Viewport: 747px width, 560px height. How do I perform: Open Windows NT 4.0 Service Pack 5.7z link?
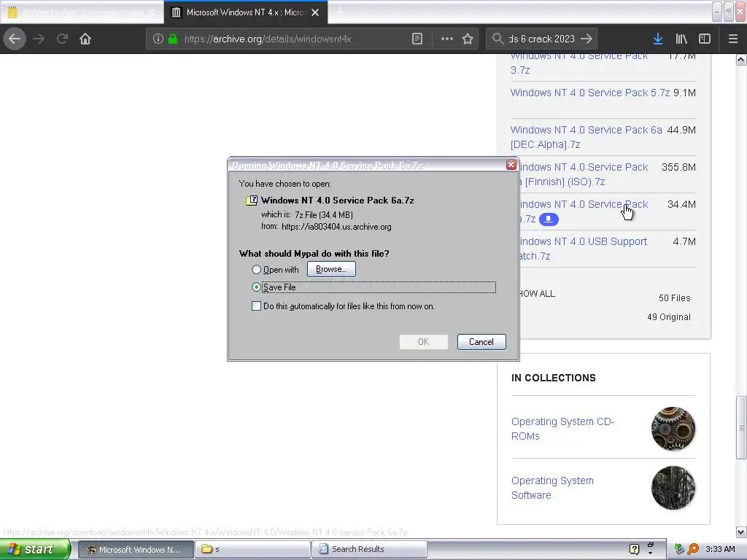(589, 93)
